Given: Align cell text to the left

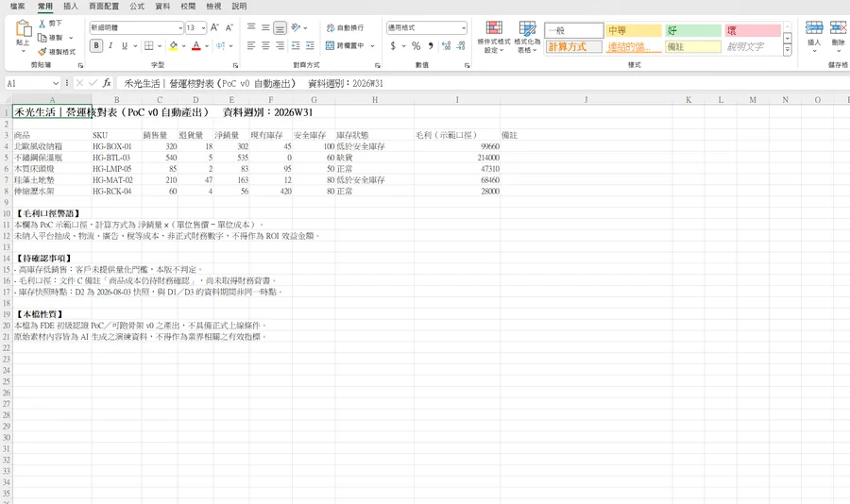Looking at the screenshot, I should pos(251,46).
